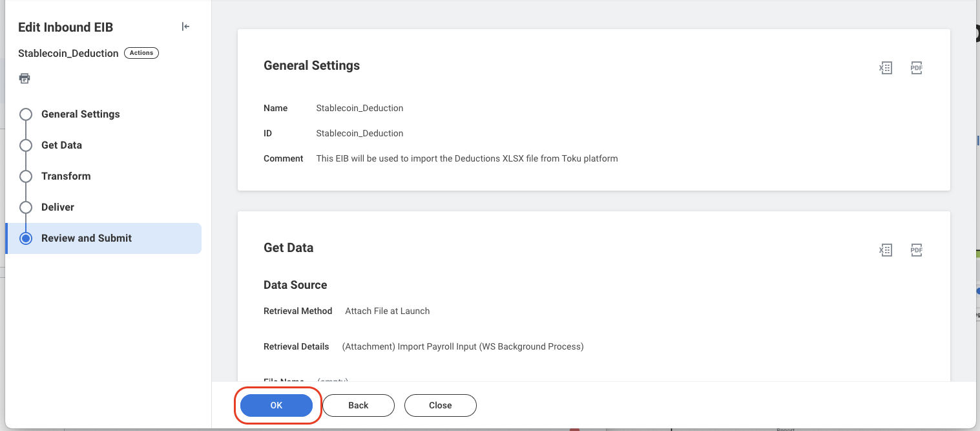Click the Stablecoin_Deduction title in side panel
The height and width of the screenshot is (431, 980).
68,54
